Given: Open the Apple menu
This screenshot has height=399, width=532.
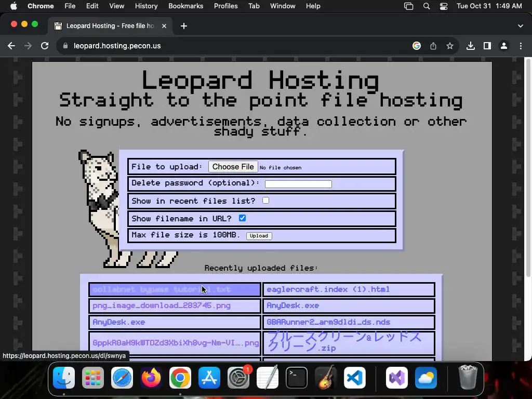Looking at the screenshot, I should coord(14,6).
